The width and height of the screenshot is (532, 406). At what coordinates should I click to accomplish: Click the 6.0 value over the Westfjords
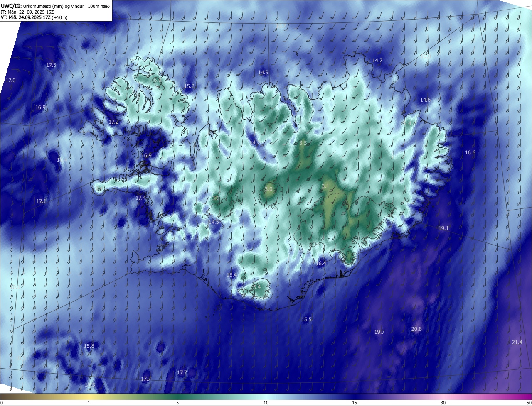pos(158,80)
